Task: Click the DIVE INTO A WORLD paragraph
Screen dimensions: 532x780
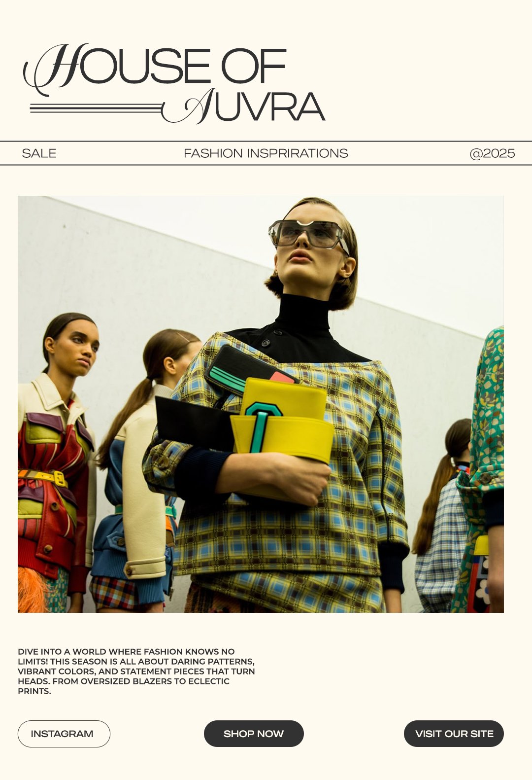Action: coord(136,671)
